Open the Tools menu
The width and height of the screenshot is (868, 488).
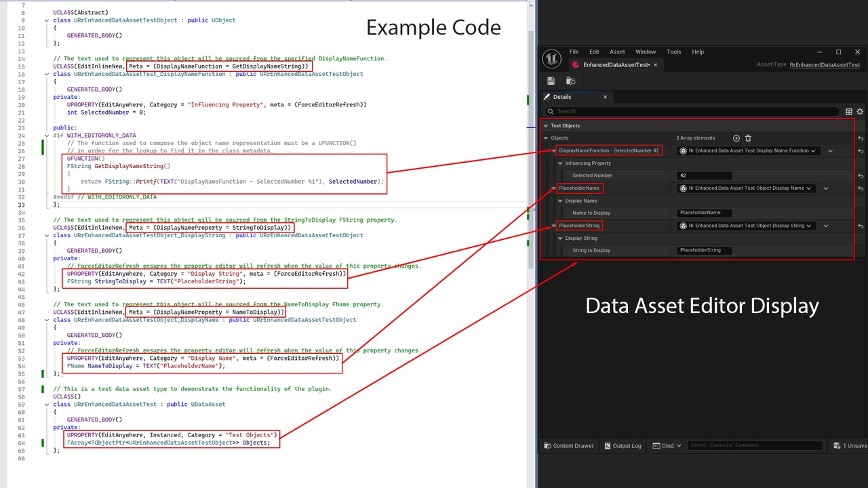coord(674,52)
